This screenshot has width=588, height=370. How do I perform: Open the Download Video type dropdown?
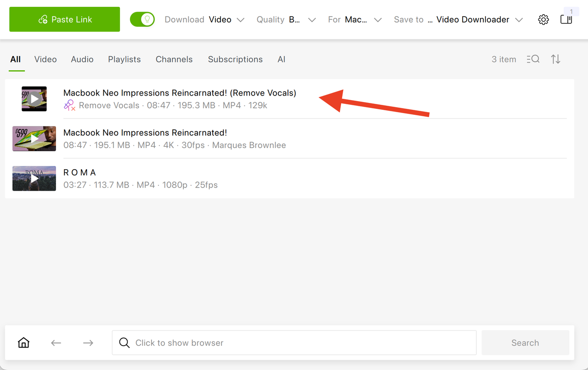point(204,20)
